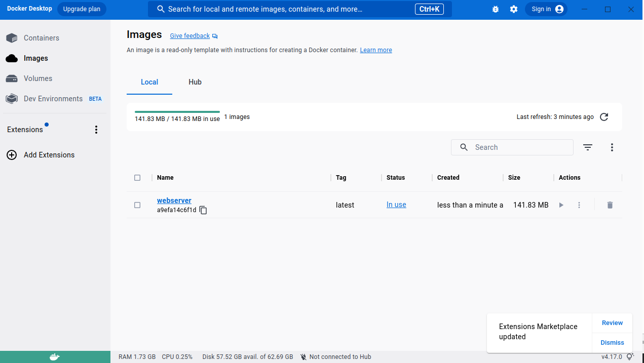644x363 pixels.
Task: Dismiss the Extensions Marketplace notification
Action: (612, 343)
